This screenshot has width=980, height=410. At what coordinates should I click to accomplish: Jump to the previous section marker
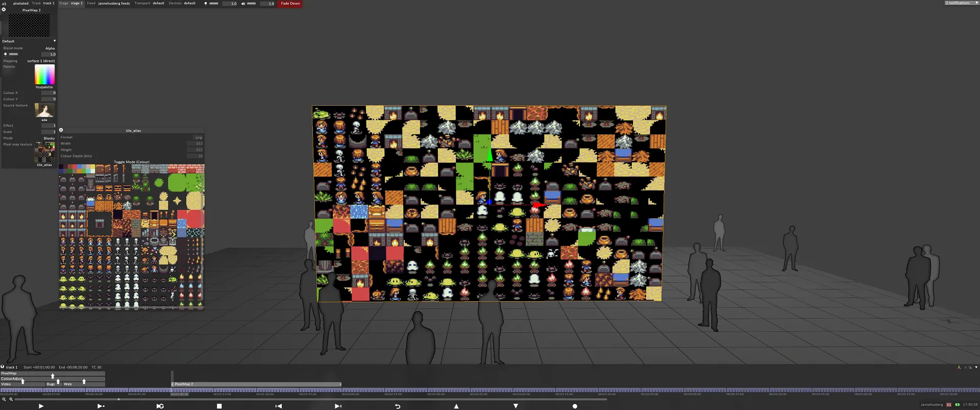(x=279, y=406)
